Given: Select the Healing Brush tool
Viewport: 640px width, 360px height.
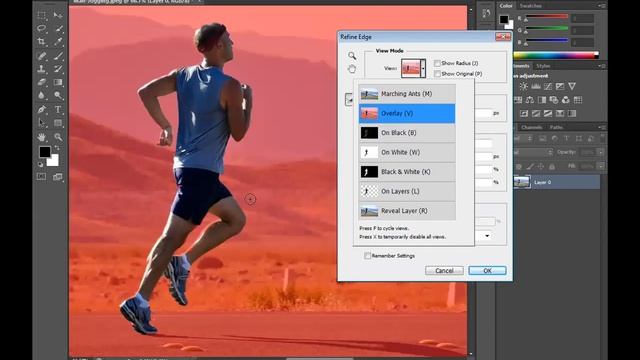Looking at the screenshot, I should click(42, 56).
